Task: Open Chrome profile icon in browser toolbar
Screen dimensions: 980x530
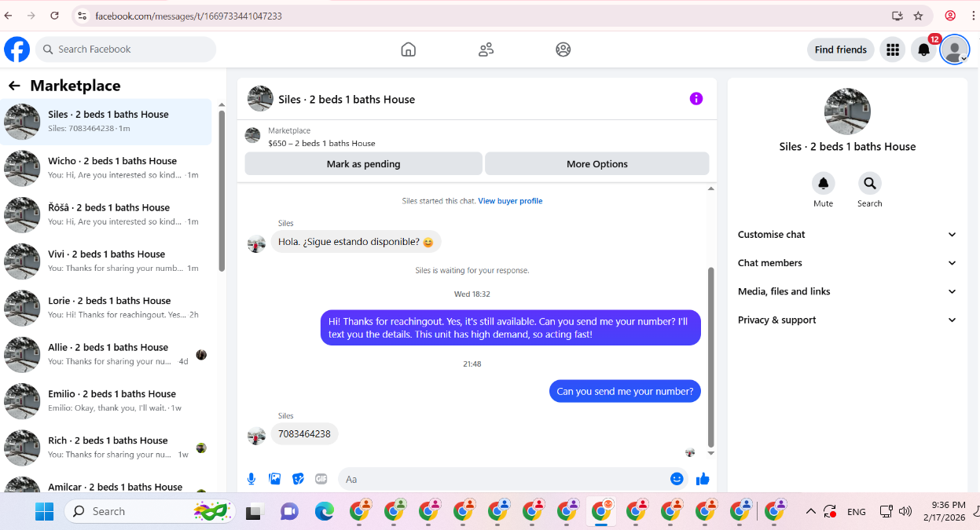Action: 950,16
